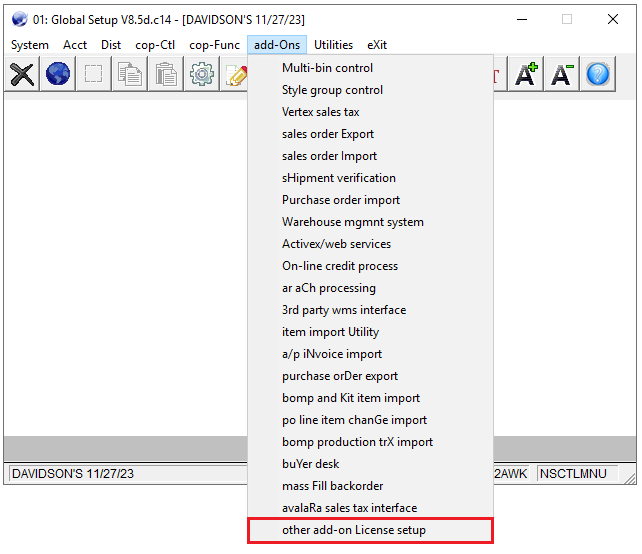Select sHipment verification
The width and height of the screenshot is (642, 554).
[x=371, y=178]
